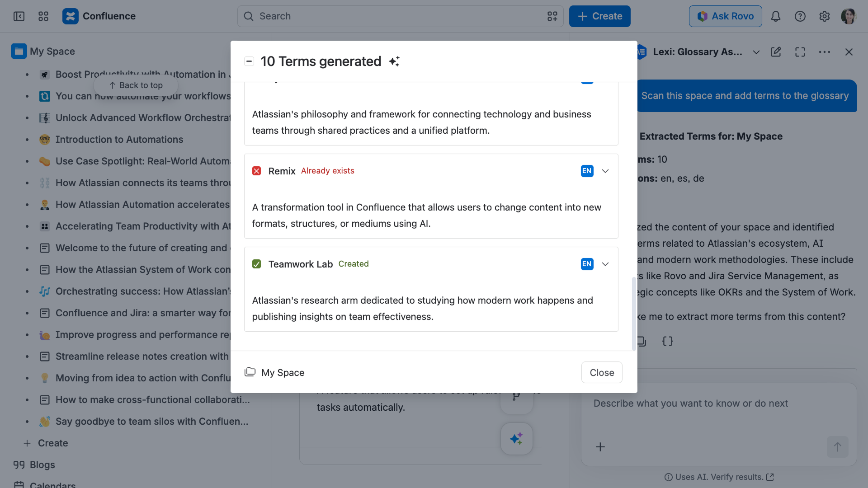Open 'Say goodbye to team silos' page

pos(152,422)
